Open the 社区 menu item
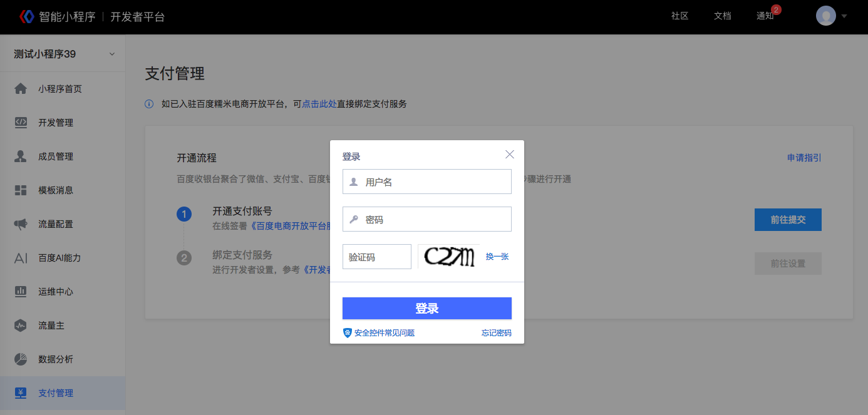Image resolution: width=868 pixels, height=415 pixels. [x=679, y=16]
